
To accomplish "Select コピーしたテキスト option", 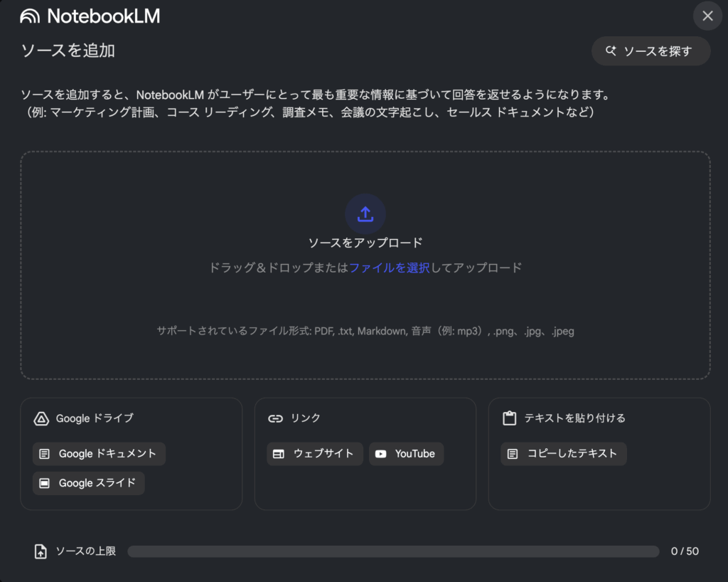I will click(x=564, y=454).
